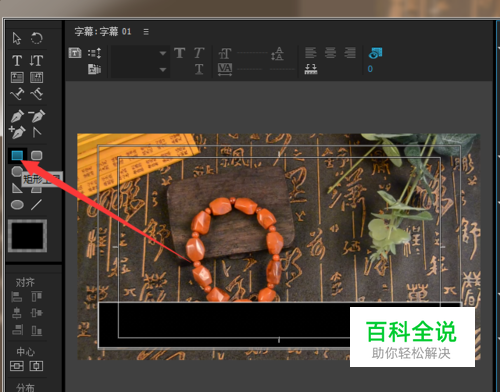Align objects to the bottom edge
This screenshot has height=392, width=500.
tap(36, 330)
